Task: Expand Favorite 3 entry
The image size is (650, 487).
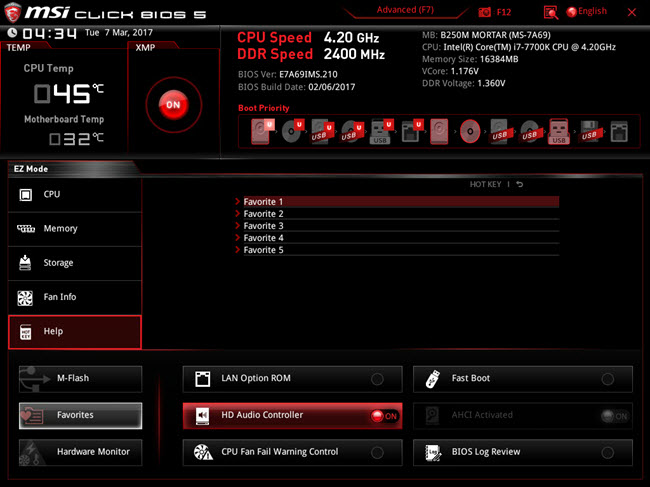Action: tap(265, 226)
